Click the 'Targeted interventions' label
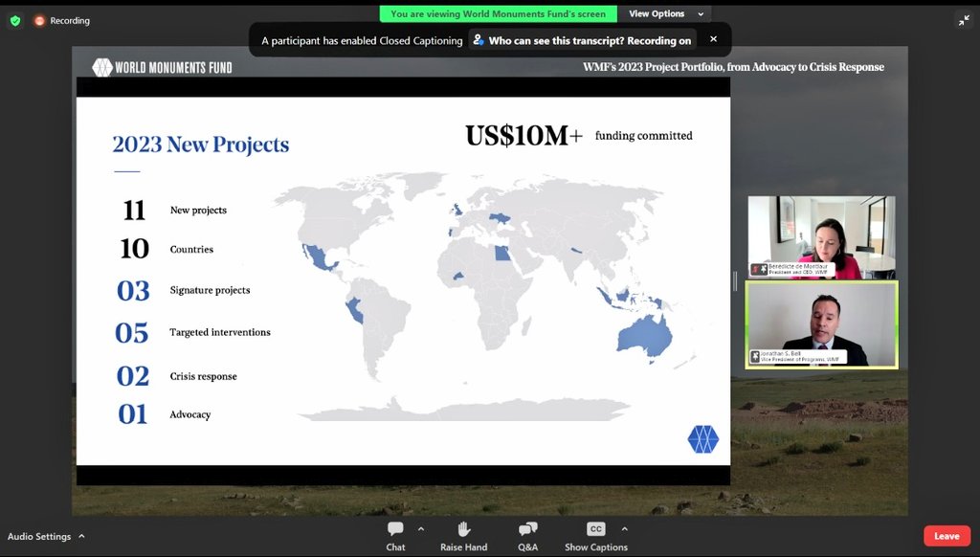 click(x=220, y=332)
